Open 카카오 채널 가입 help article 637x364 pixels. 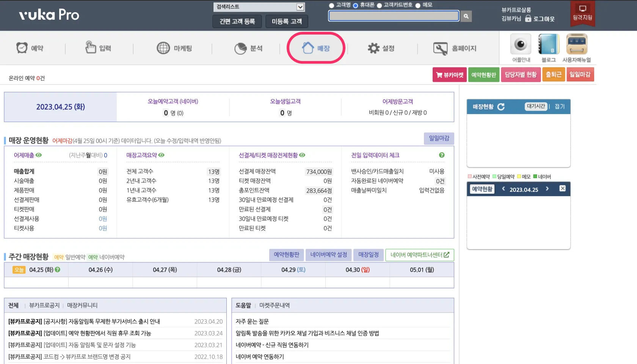click(x=308, y=333)
